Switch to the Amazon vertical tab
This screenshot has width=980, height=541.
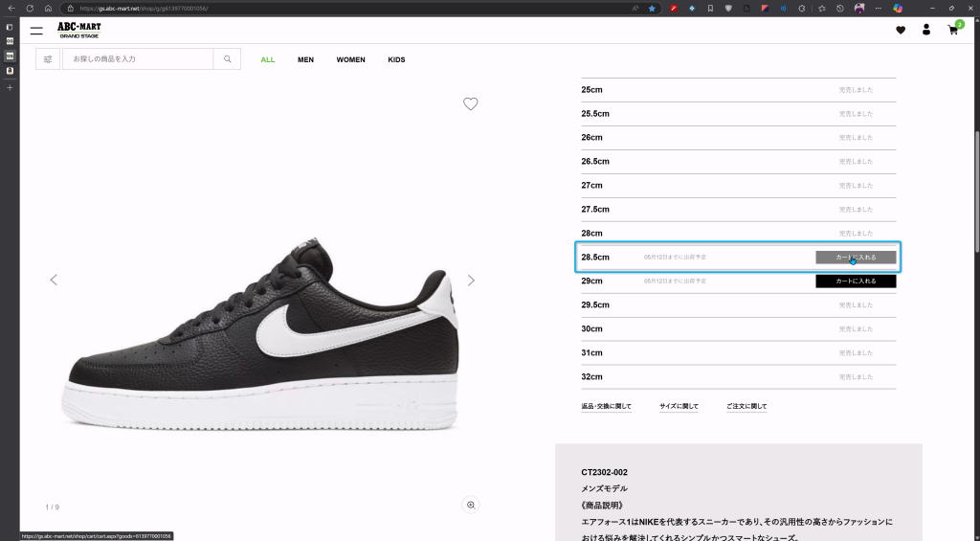(10, 71)
